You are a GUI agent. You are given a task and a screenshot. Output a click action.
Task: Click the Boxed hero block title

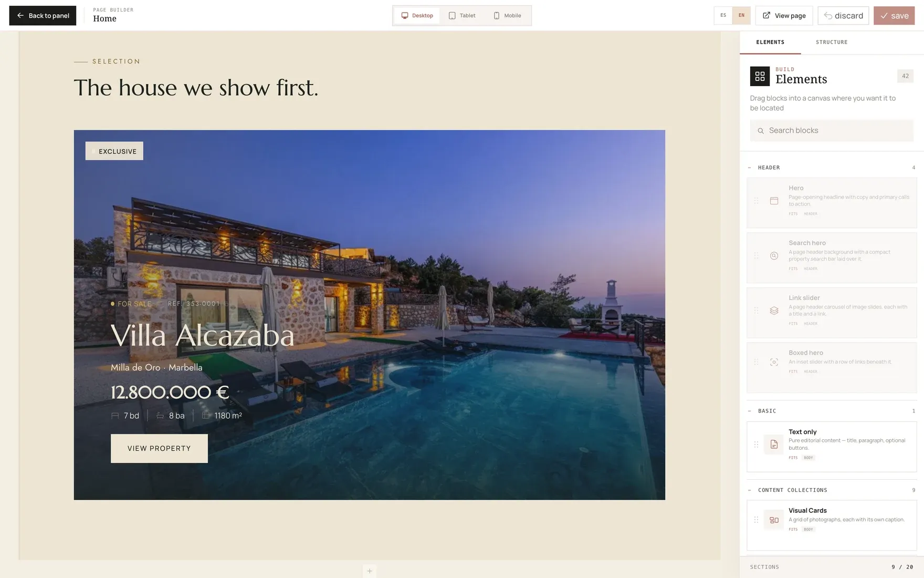[805, 353]
